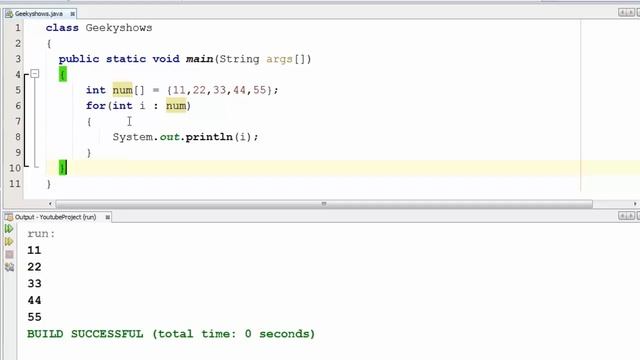Click 'System' on line 8

tap(133, 137)
